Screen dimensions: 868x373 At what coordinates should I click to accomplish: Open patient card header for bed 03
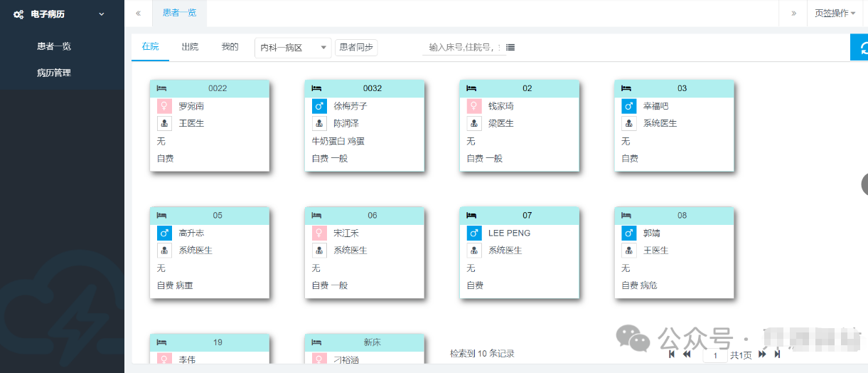coord(674,88)
